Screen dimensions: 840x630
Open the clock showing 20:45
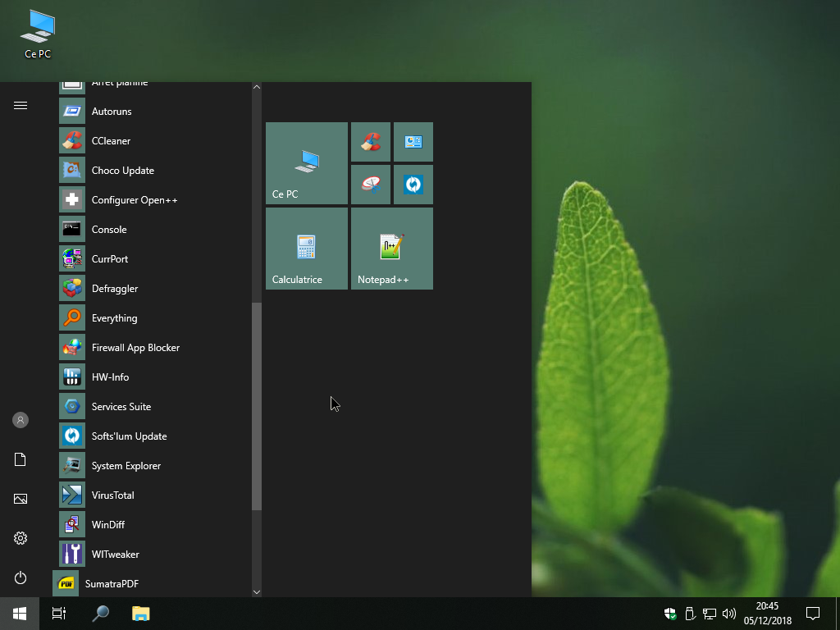click(x=767, y=614)
